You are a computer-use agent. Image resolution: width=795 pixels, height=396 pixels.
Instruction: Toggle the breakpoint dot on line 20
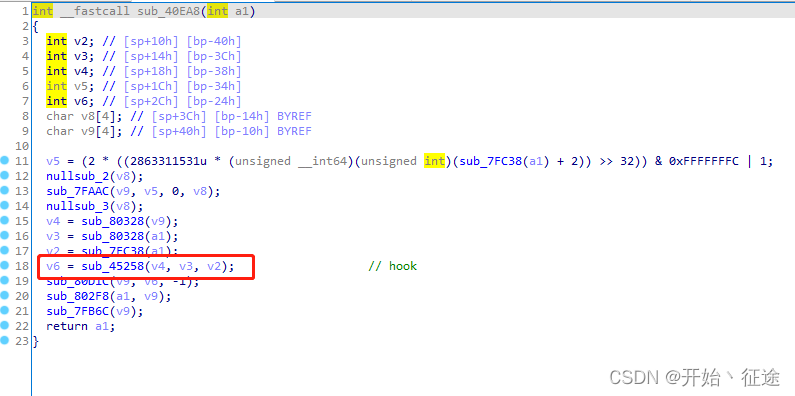pyautogui.click(x=5, y=296)
